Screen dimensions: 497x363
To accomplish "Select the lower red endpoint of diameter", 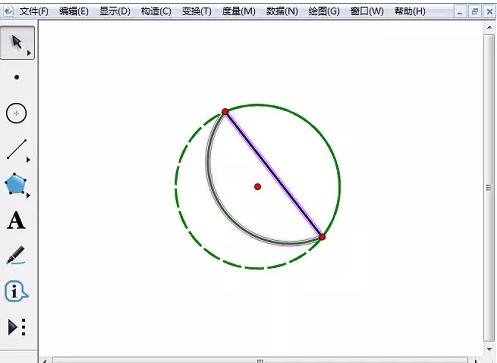I will pos(322,237).
